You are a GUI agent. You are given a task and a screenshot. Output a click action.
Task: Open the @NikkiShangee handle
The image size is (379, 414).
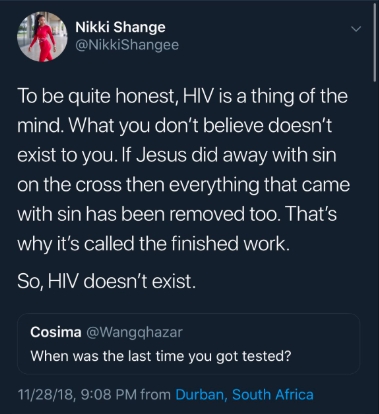[127, 45]
